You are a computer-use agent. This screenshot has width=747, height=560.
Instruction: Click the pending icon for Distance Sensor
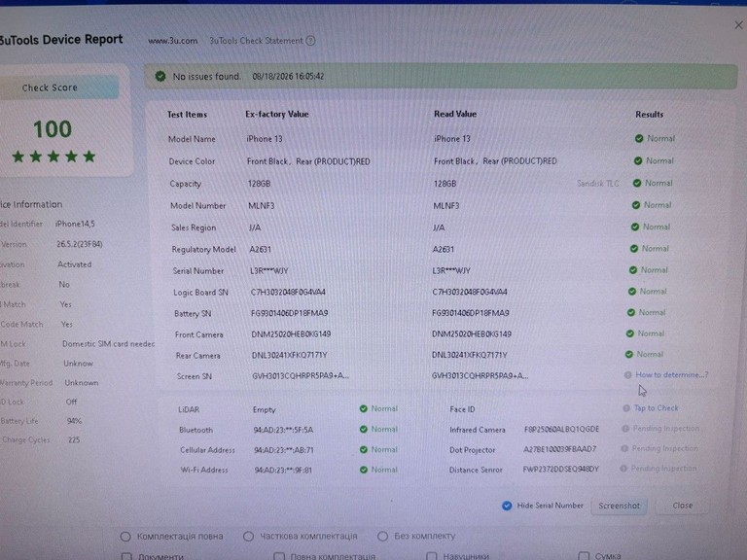coord(623,469)
